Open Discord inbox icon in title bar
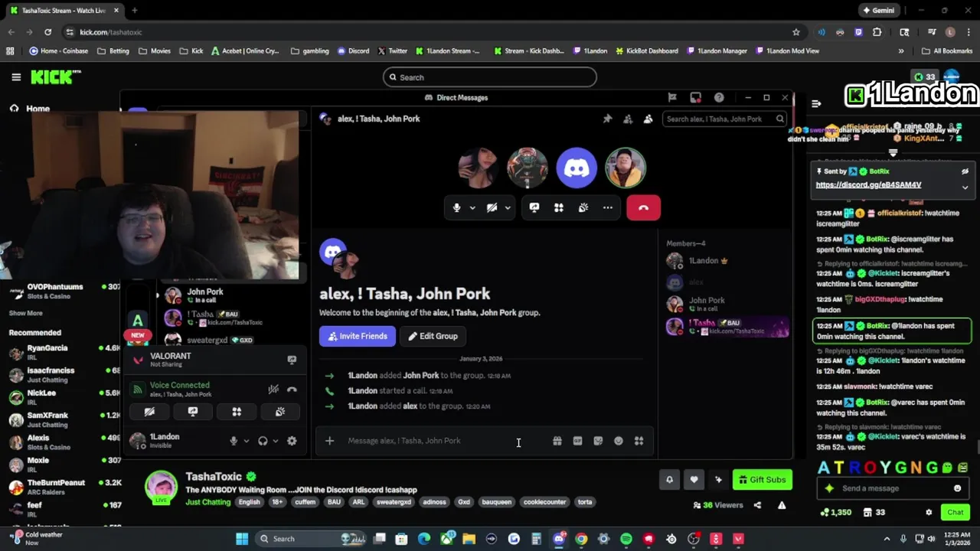The width and height of the screenshot is (980, 551). click(x=695, y=97)
